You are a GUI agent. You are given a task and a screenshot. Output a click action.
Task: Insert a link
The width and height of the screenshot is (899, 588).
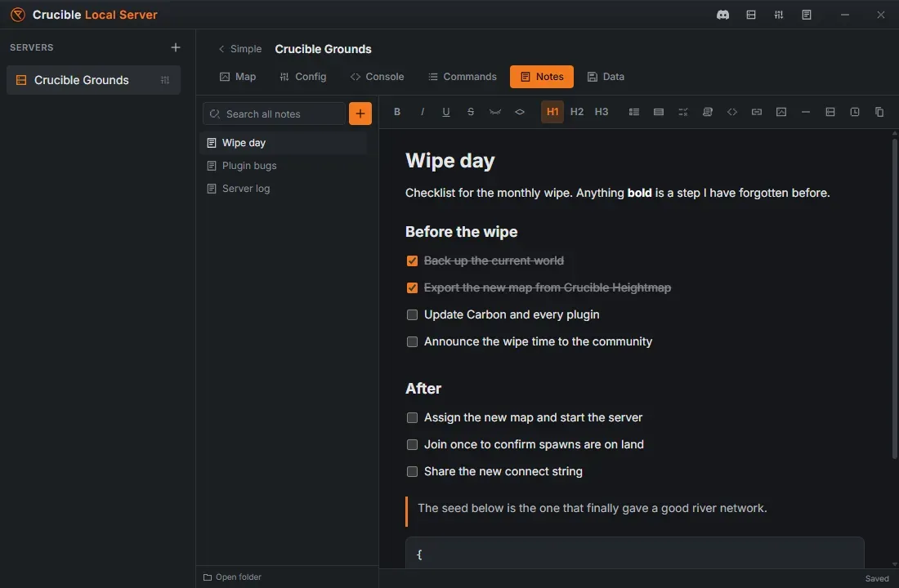[x=756, y=112]
